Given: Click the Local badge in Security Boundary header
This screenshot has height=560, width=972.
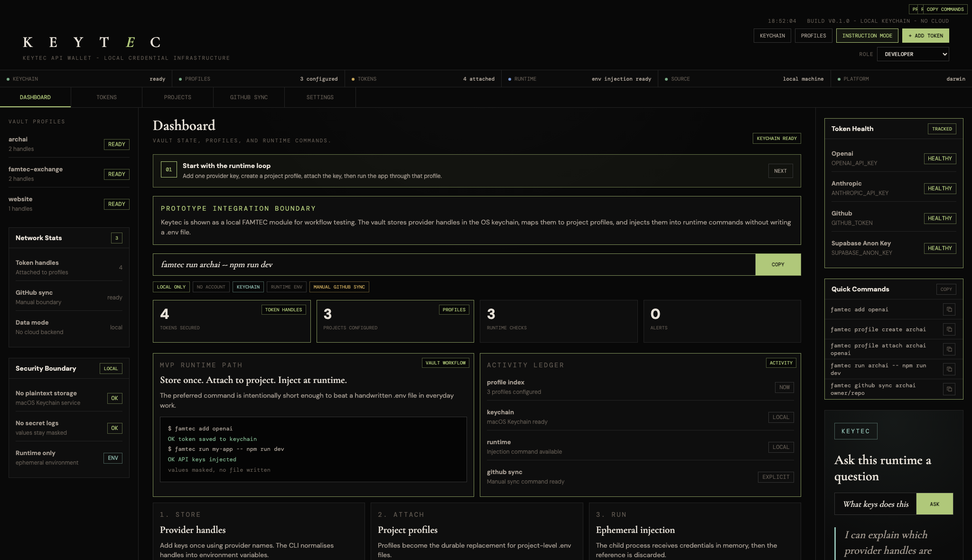Looking at the screenshot, I should click(111, 368).
